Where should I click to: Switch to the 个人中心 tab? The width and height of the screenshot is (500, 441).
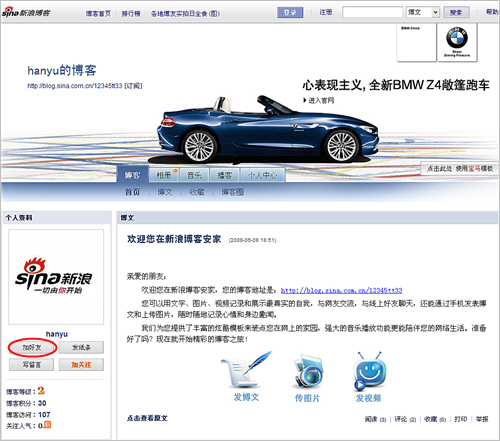[262, 175]
